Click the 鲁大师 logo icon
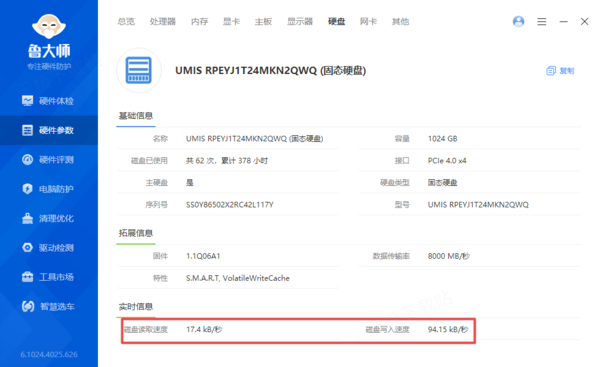The image size is (600, 367). [49, 26]
